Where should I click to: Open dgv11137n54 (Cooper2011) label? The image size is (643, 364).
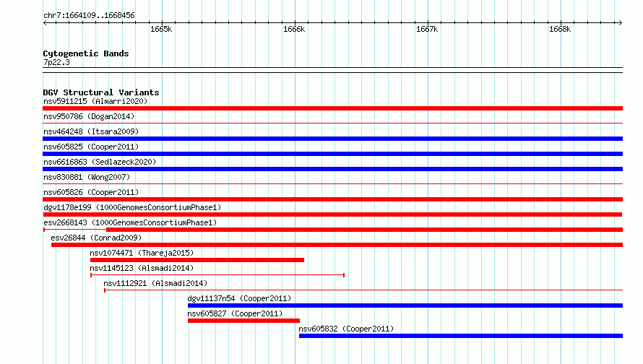(239, 298)
